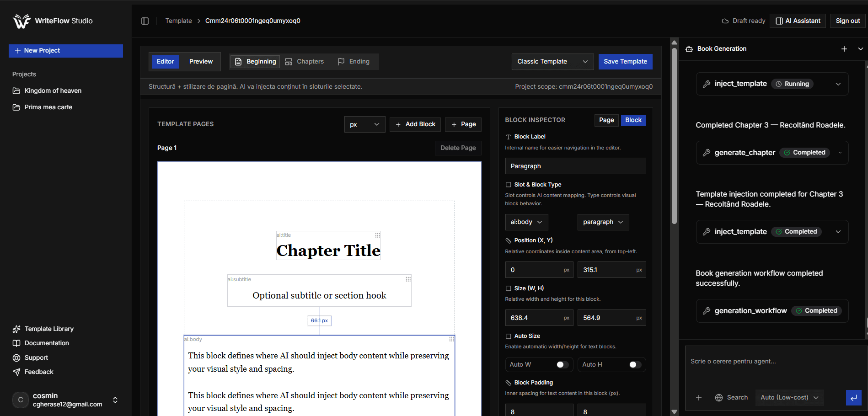
Task: Click the Save Template button
Action: (x=625, y=61)
